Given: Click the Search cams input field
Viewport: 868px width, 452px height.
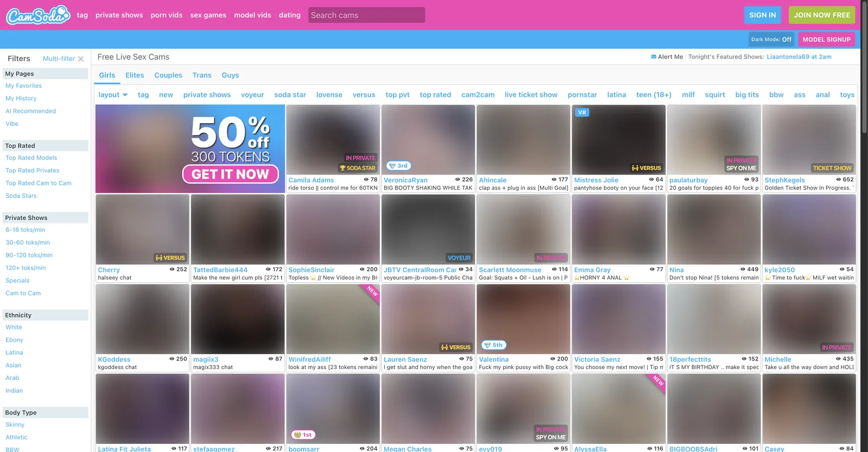Looking at the screenshot, I should pos(367,15).
